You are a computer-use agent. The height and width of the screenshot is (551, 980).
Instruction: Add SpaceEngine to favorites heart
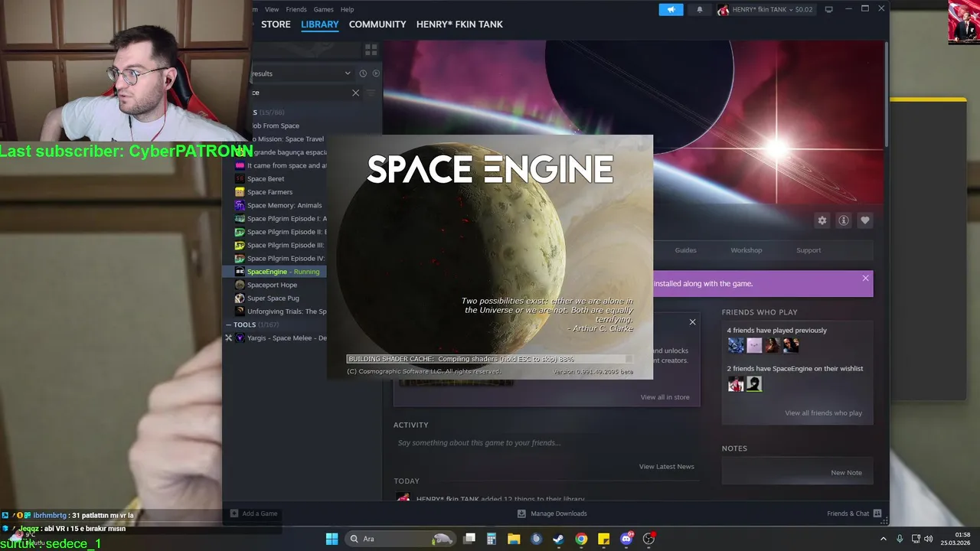coord(865,220)
